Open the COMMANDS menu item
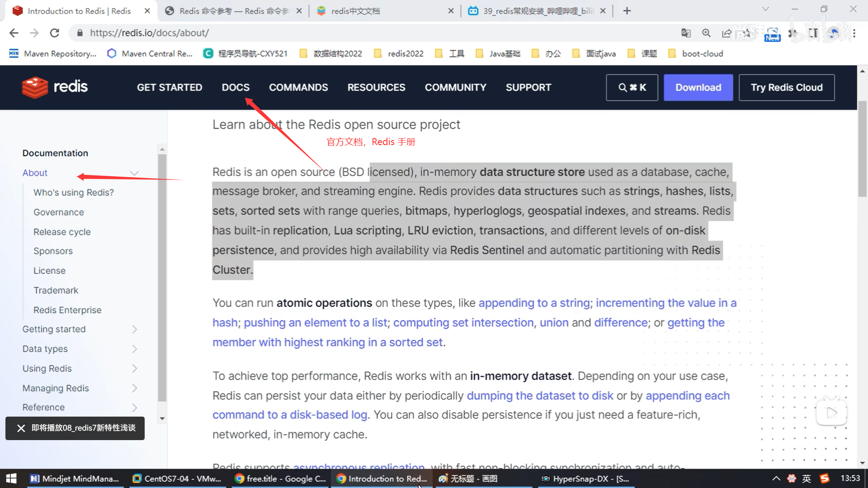This screenshot has width=868, height=488. pos(298,87)
